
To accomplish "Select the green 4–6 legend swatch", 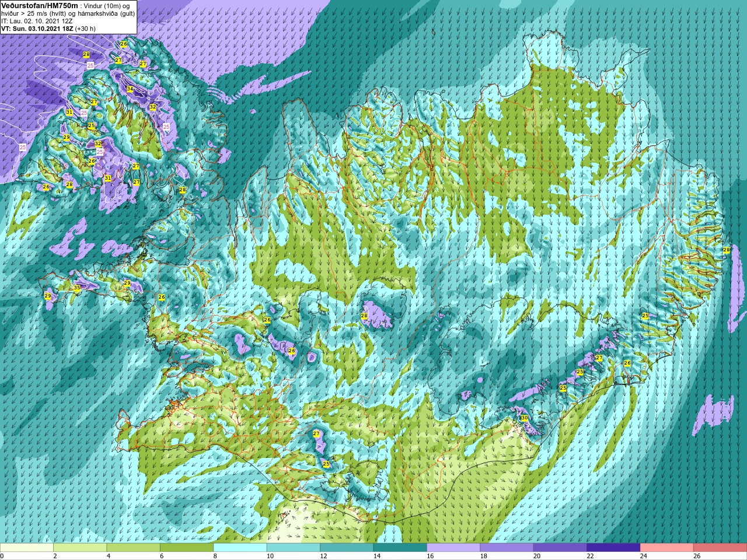I will coord(133,548).
